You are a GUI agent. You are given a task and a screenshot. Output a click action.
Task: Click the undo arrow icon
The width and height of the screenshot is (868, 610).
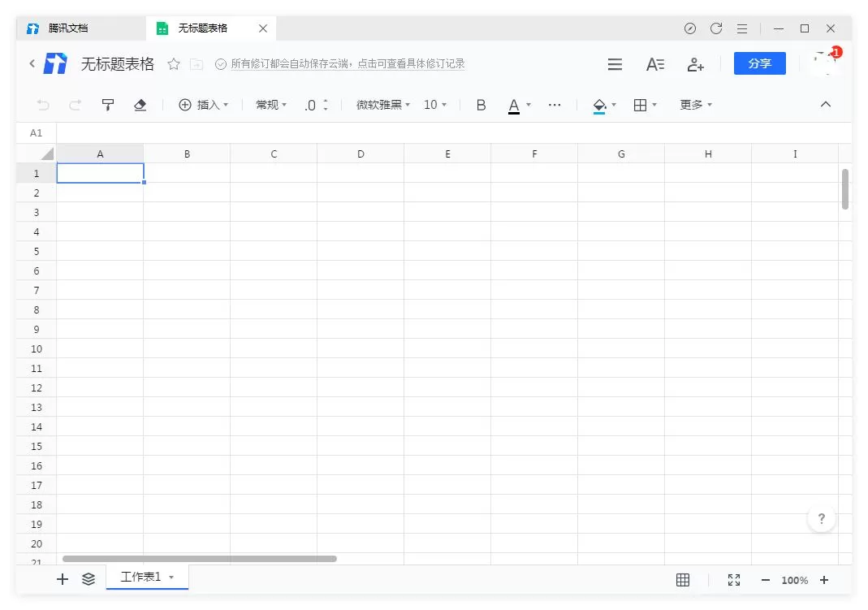tap(43, 105)
